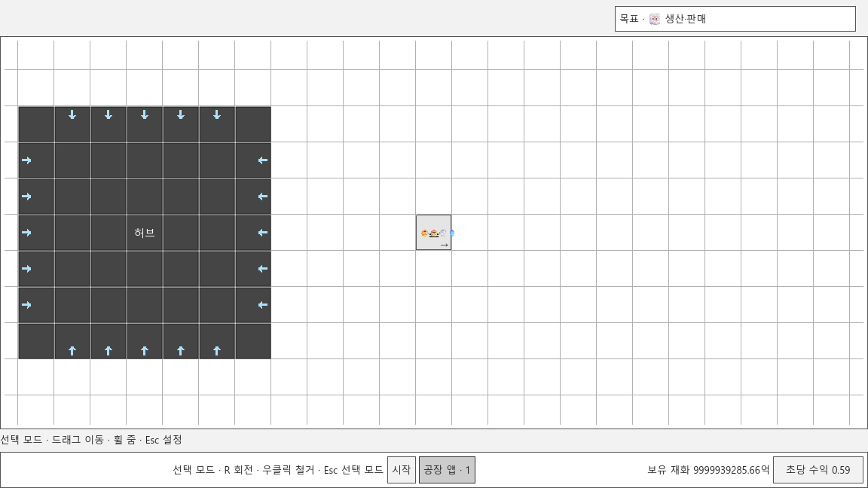The image size is (868, 488).
Task: Click the middle down arrow on the hub's top edge
Action: [x=145, y=115]
